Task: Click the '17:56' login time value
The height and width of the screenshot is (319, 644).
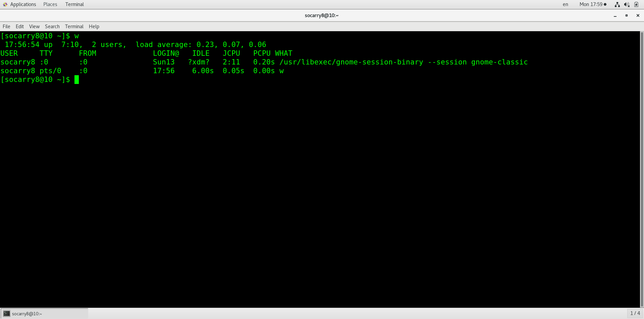Action: point(164,71)
